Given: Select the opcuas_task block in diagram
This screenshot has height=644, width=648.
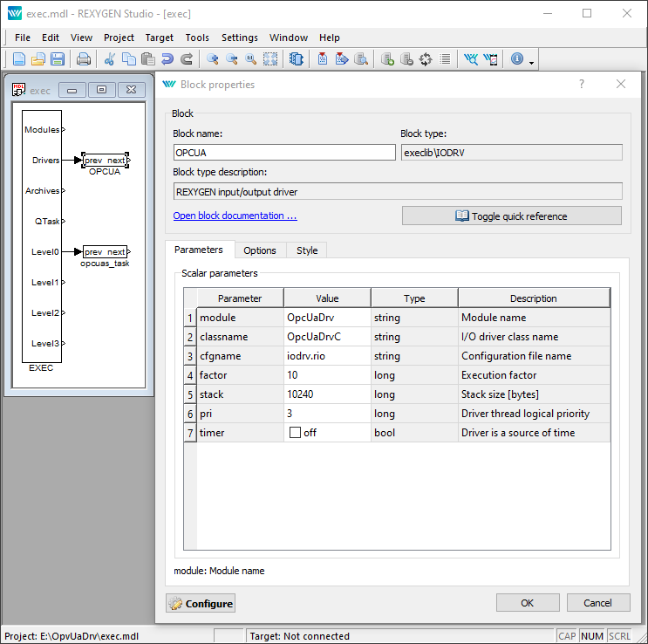Looking at the screenshot, I should click(x=106, y=252).
